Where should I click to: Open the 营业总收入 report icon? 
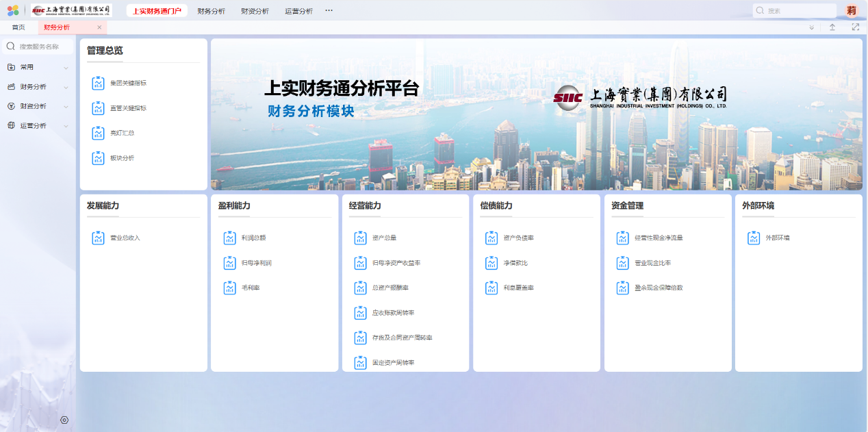click(98, 238)
